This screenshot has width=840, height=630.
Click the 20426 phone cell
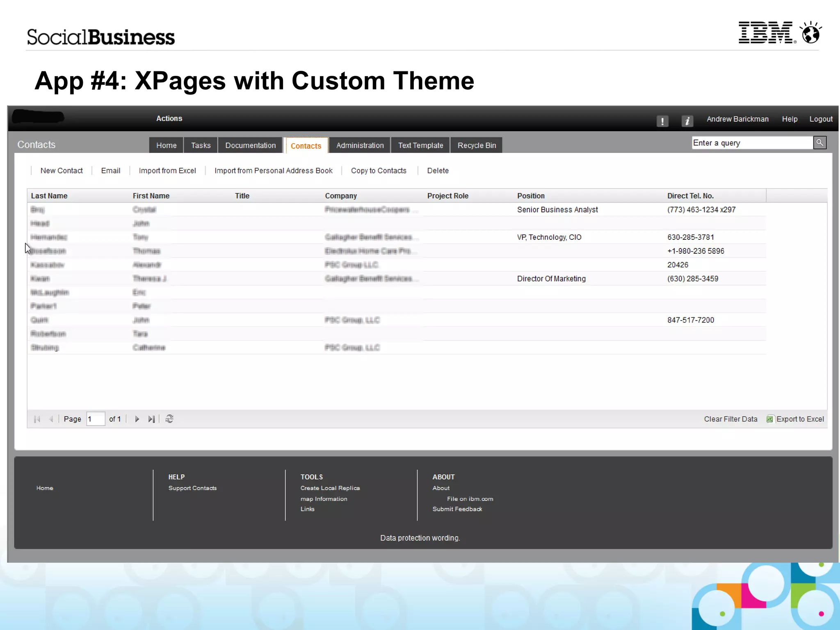678,265
